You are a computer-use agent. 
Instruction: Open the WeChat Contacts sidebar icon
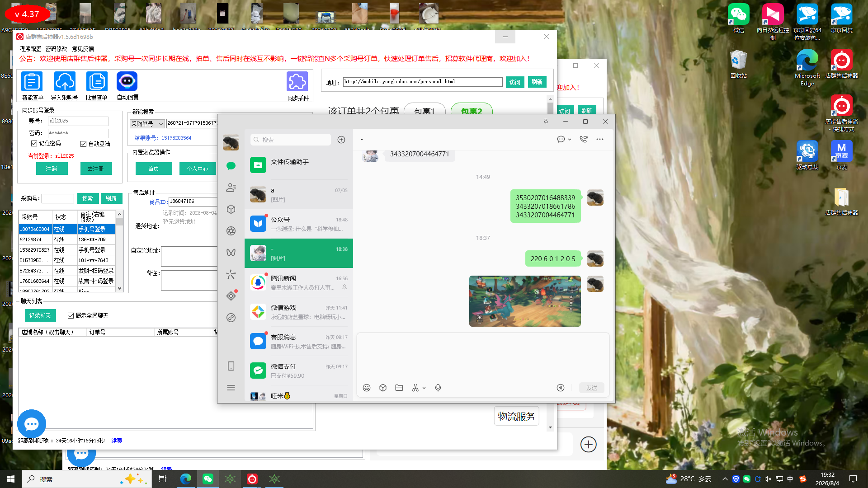[231, 188]
